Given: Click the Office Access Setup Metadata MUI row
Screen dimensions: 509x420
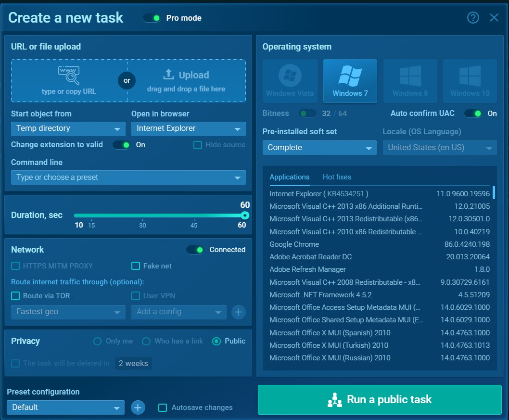Looking at the screenshot, I should (x=380, y=307).
